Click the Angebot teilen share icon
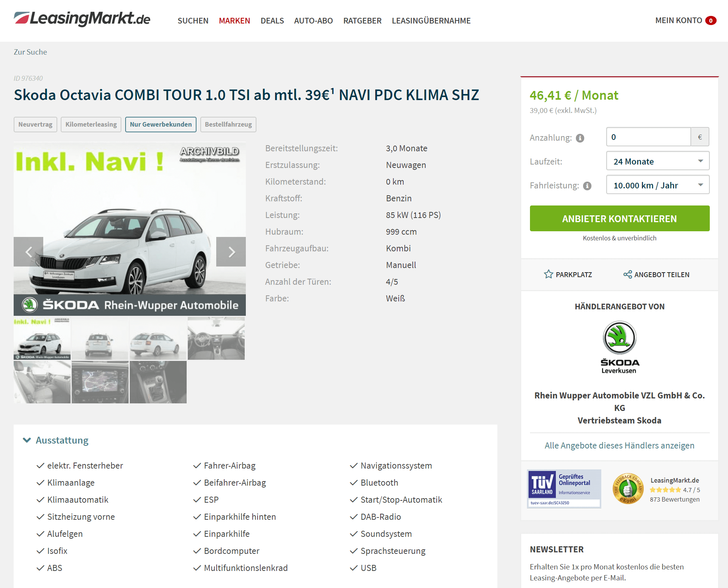Image resolution: width=728 pixels, height=588 pixels. pyautogui.click(x=627, y=274)
